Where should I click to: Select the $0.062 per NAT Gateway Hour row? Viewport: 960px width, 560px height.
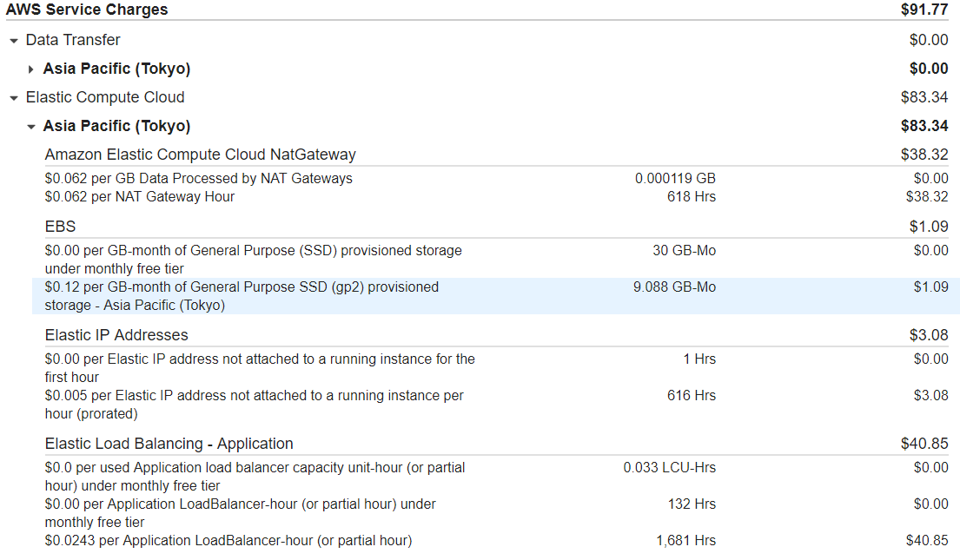497,196
